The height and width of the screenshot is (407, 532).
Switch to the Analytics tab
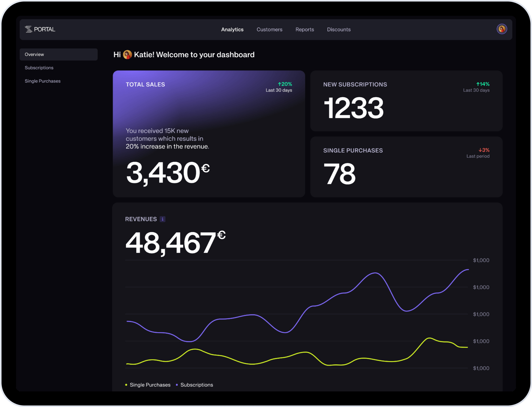[x=232, y=30]
